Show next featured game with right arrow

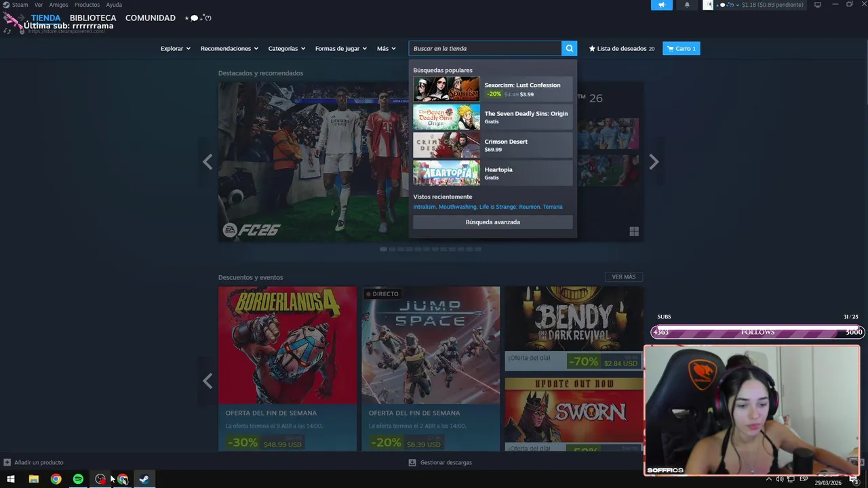tap(654, 161)
